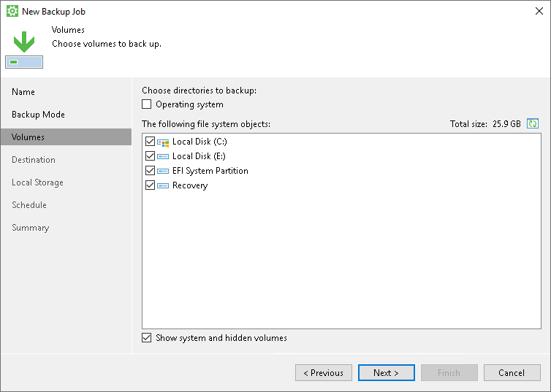Click the Show system and hidden volumes label

[221, 337]
